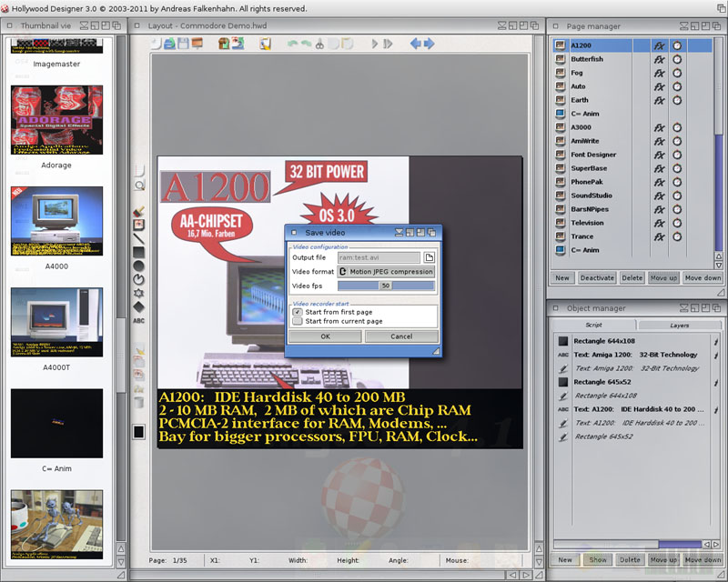Click Delete in the Page manager
The width and height of the screenshot is (728, 582).
(632, 278)
